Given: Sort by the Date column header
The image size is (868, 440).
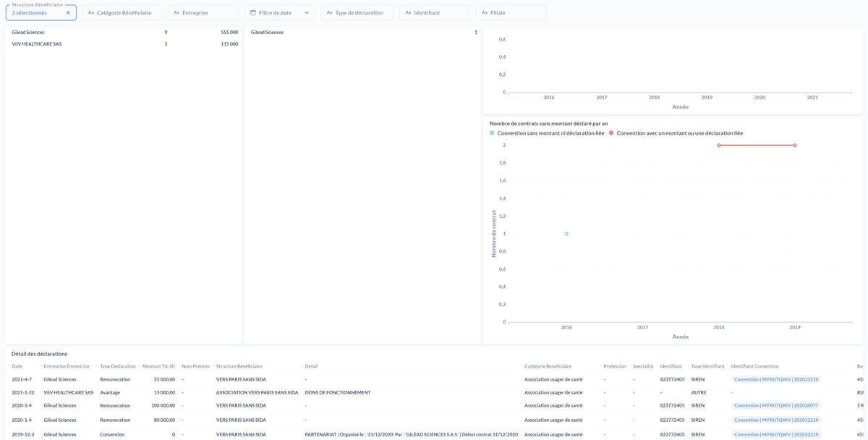Looking at the screenshot, I should coord(17,366).
